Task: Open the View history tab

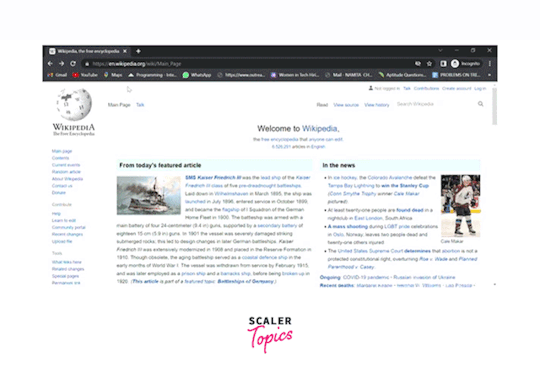Action: 376,105
